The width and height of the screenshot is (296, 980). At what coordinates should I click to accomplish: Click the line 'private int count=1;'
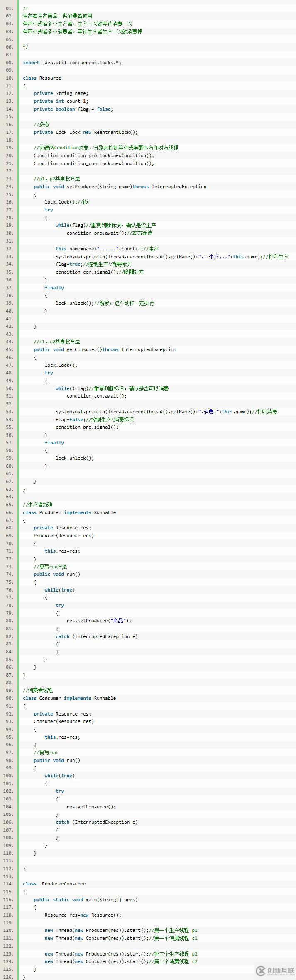(x=61, y=101)
